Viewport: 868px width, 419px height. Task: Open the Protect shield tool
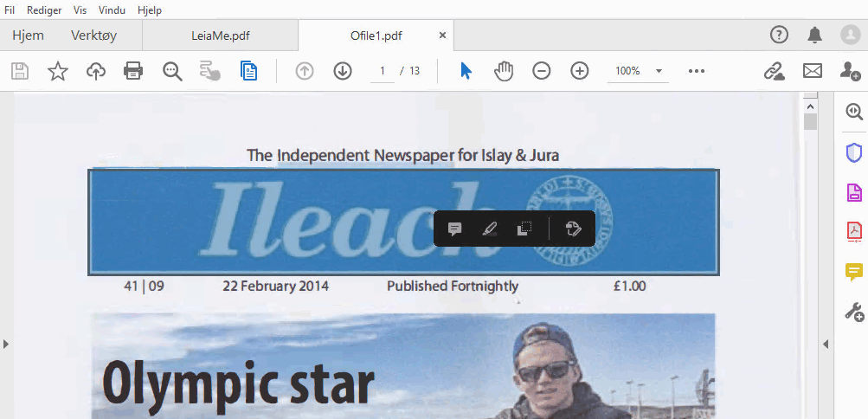[x=854, y=152]
